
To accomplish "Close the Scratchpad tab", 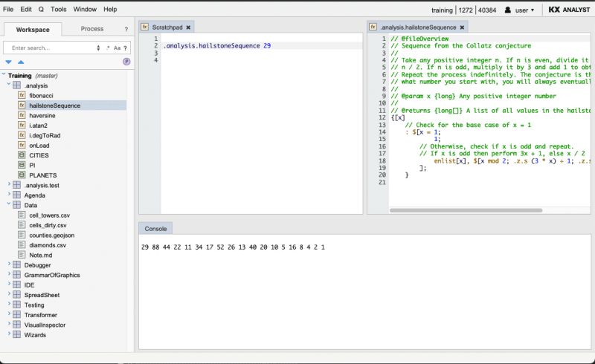I will (x=188, y=27).
